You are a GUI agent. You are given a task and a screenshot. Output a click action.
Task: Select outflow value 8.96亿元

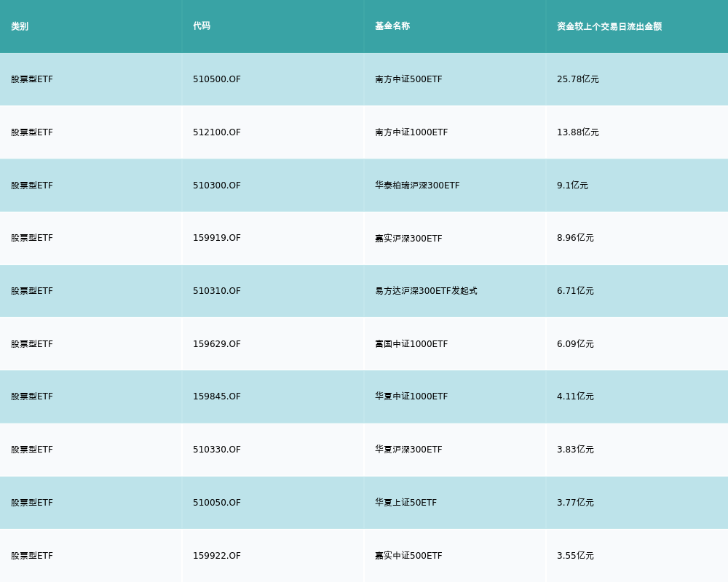575,238
